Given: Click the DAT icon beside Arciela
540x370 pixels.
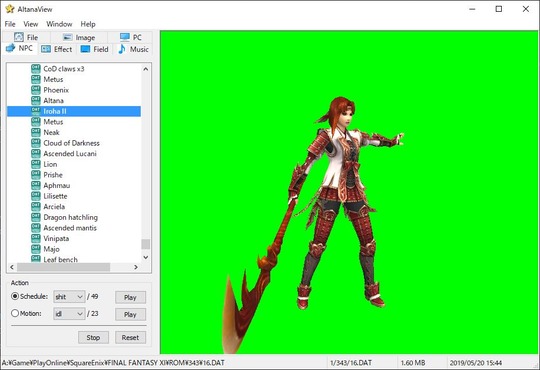Looking at the screenshot, I should pyautogui.click(x=36, y=206).
